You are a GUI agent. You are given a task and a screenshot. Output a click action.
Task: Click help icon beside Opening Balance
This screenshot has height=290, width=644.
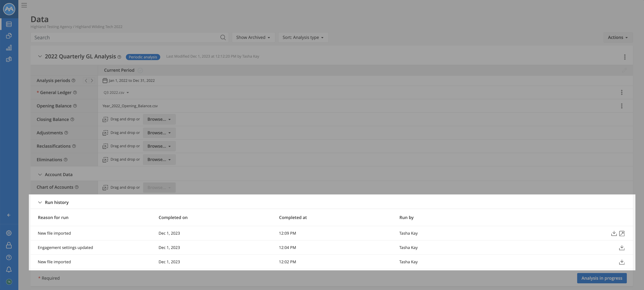coord(75,106)
